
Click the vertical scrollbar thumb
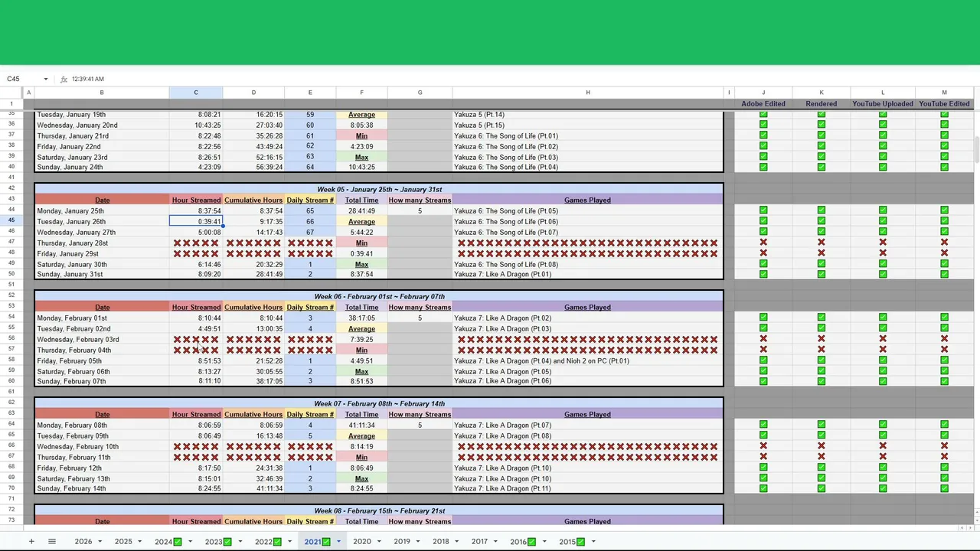point(977,149)
